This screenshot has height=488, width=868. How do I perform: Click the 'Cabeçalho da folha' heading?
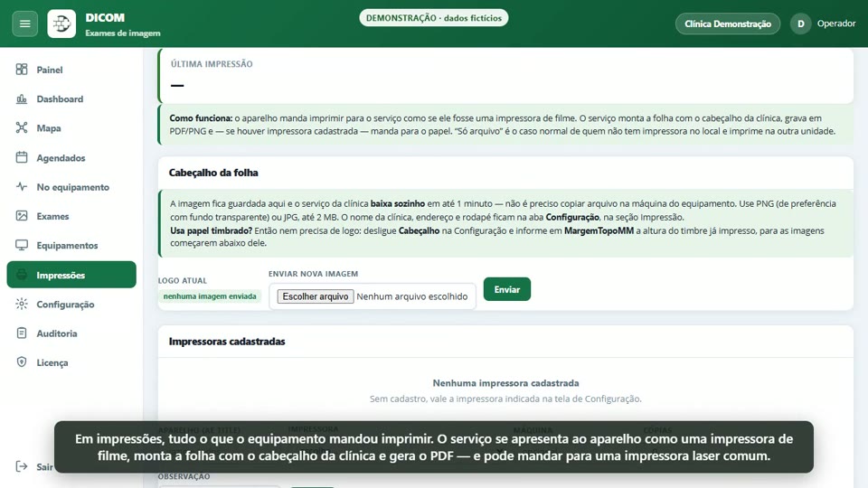tap(213, 173)
